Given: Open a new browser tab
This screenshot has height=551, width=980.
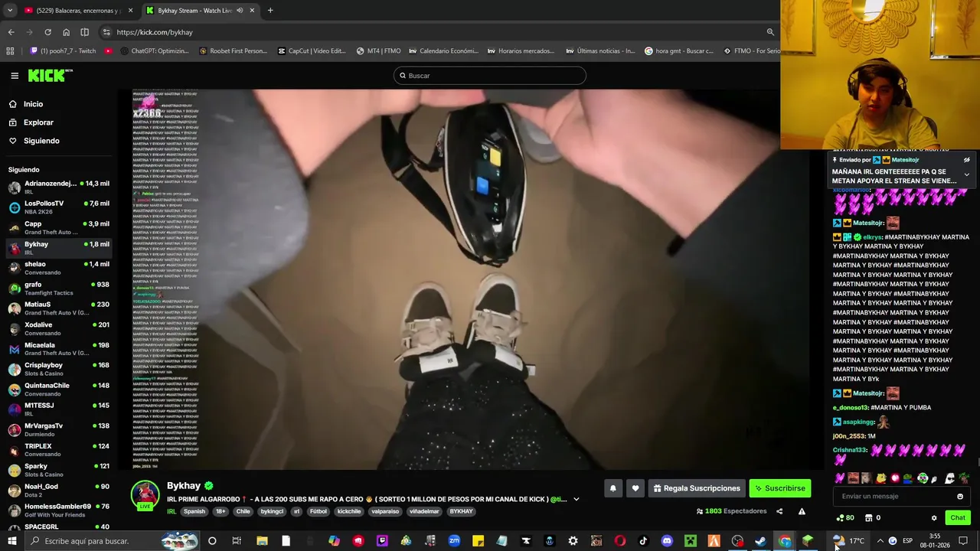Looking at the screenshot, I should tap(270, 11).
